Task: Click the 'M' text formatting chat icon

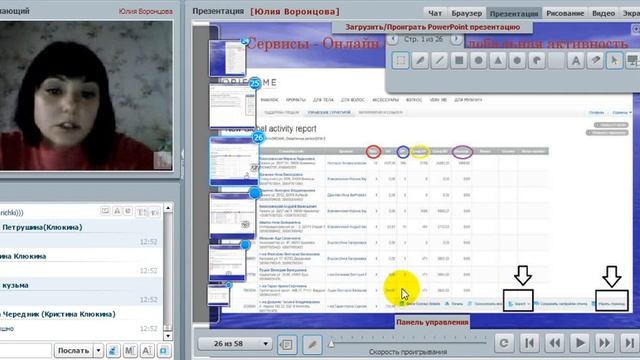Action: [x=130, y=351]
